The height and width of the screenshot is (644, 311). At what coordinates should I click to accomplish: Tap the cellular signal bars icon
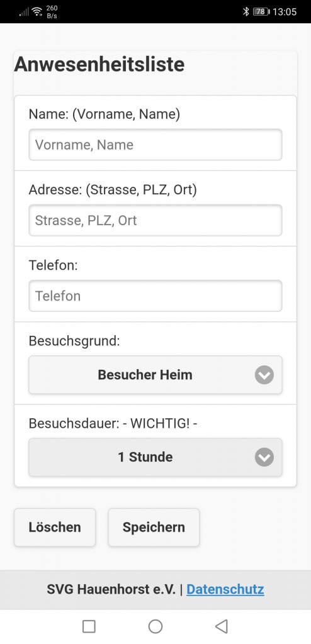(24, 12)
